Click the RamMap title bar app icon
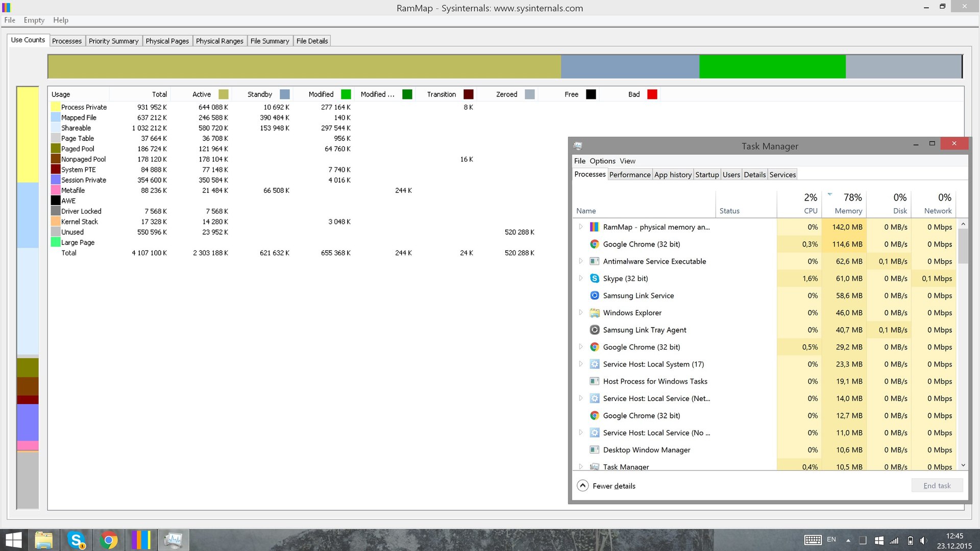 pyautogui.click(x=6, y=8)
